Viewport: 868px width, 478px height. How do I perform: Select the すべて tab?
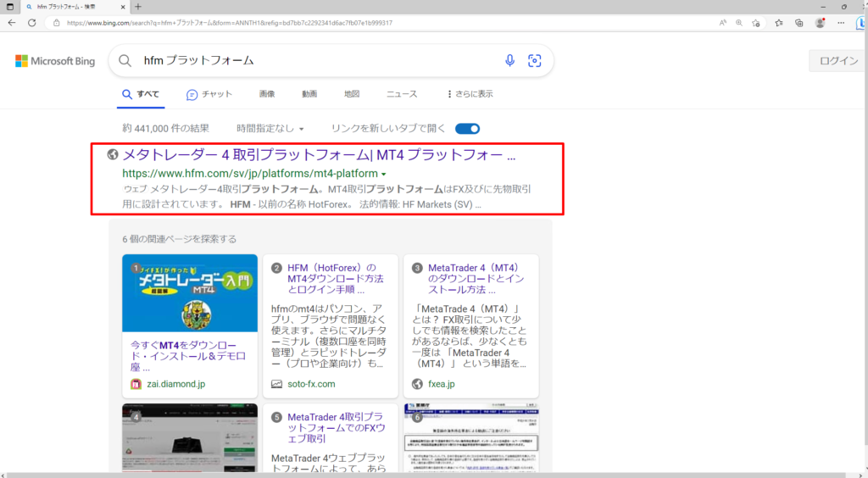click(141, 94)
